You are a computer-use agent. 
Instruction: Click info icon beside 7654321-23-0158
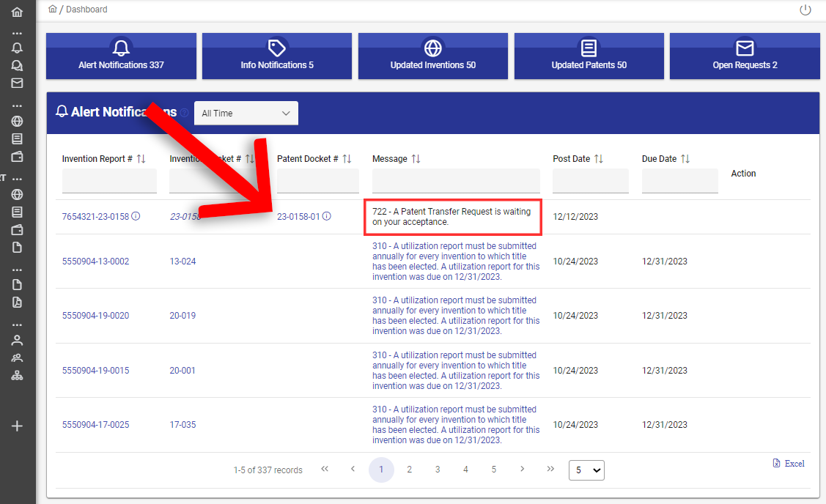(x=136, y=217)
